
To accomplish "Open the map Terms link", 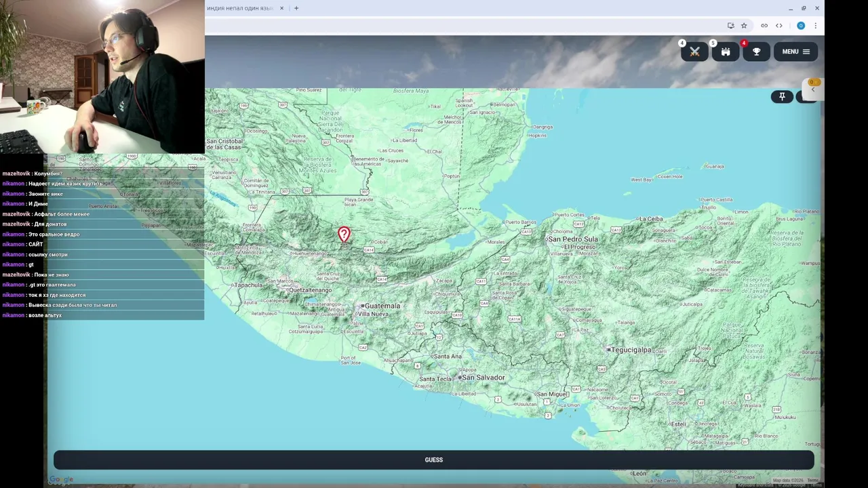I will (812, 481).
